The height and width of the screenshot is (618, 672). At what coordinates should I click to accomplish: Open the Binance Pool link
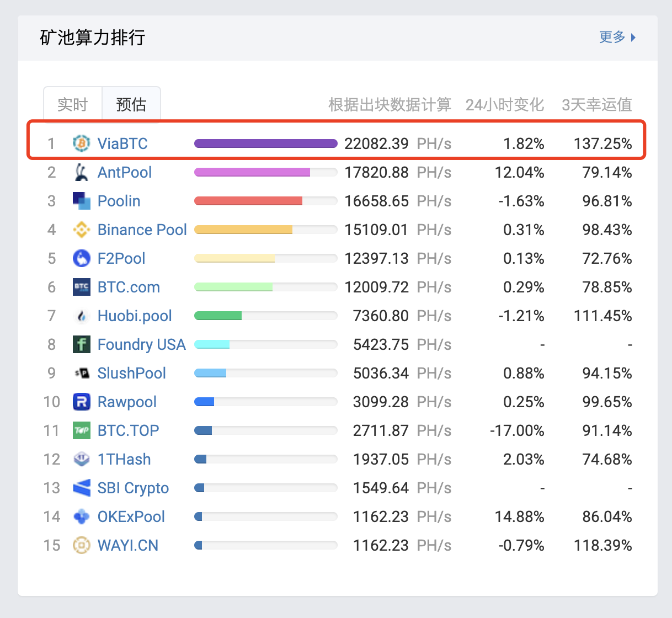coord(142,230)
